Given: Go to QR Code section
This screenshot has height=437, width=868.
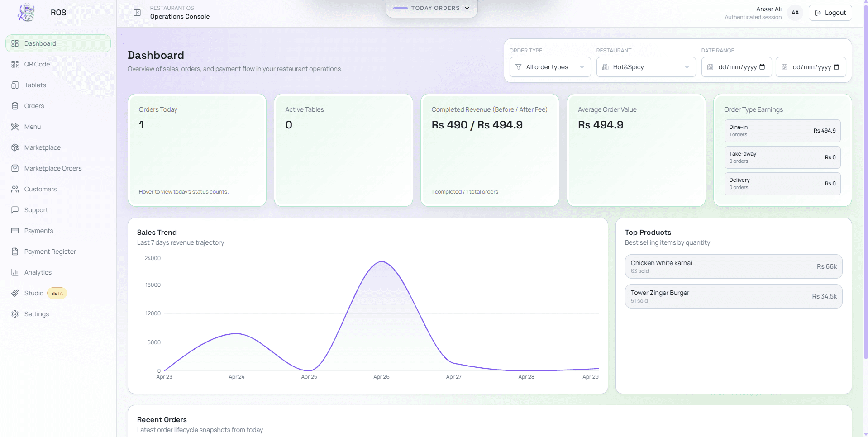Looking at the screenshot, I should pos(58,64).
